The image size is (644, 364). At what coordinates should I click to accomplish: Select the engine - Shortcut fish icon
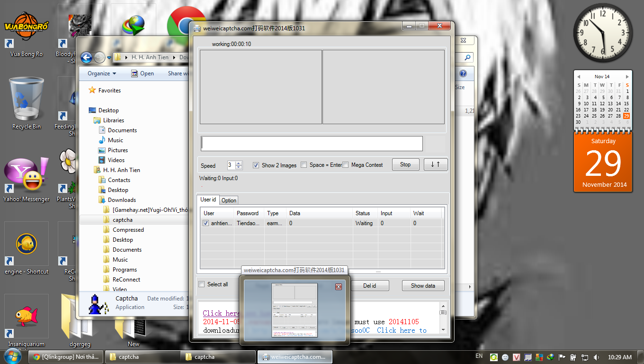tap(26, 249)
